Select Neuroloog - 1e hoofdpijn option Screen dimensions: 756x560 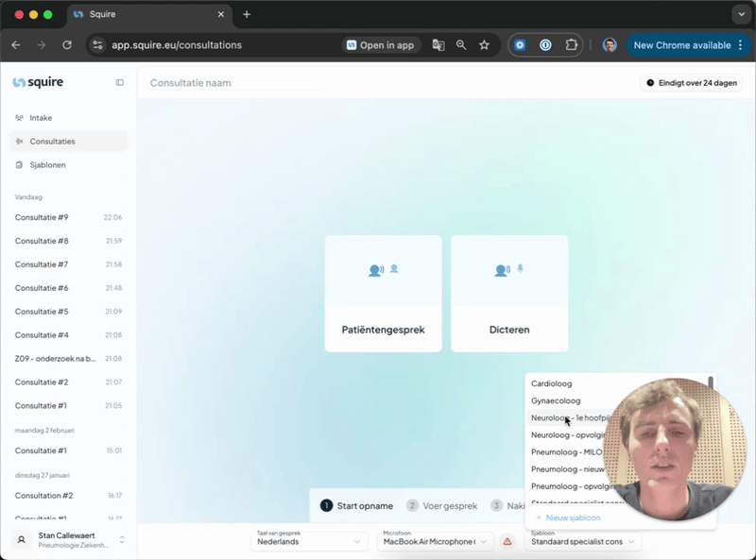[x=570, y=417]
